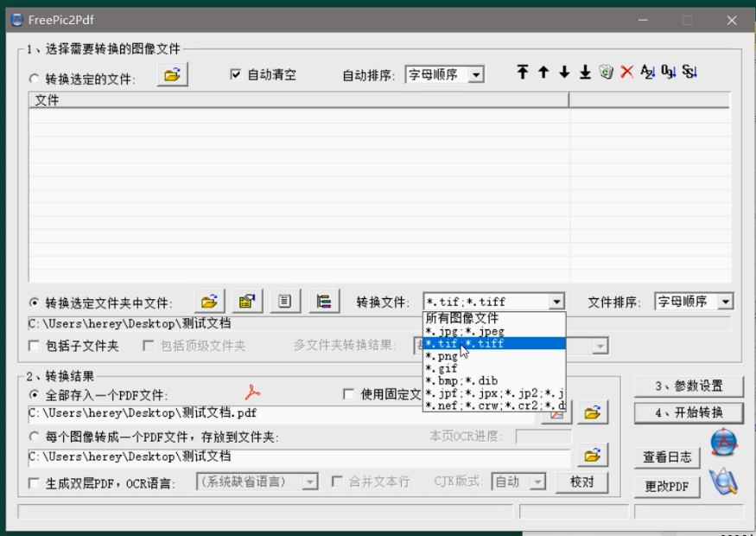The height and width of the screenshot is (536, 756).
Task: Choose *.tif;*.tiff from the list
Action: coord(494,343)
